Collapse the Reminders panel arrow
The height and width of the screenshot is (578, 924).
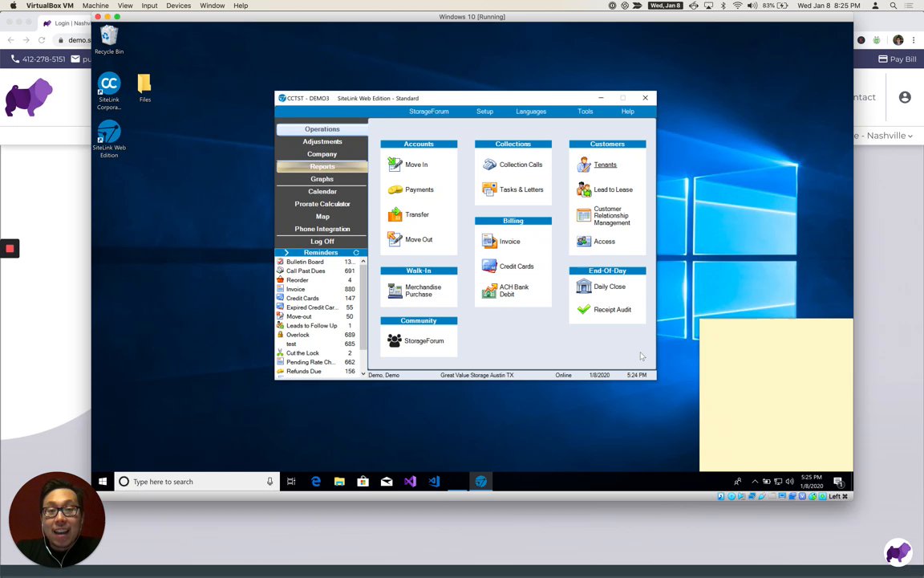coord(286,252)
